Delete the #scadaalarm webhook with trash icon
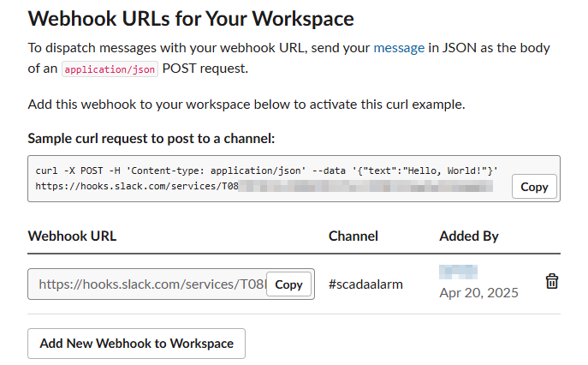Screen dimensions: 588x365 pos(552,281)
